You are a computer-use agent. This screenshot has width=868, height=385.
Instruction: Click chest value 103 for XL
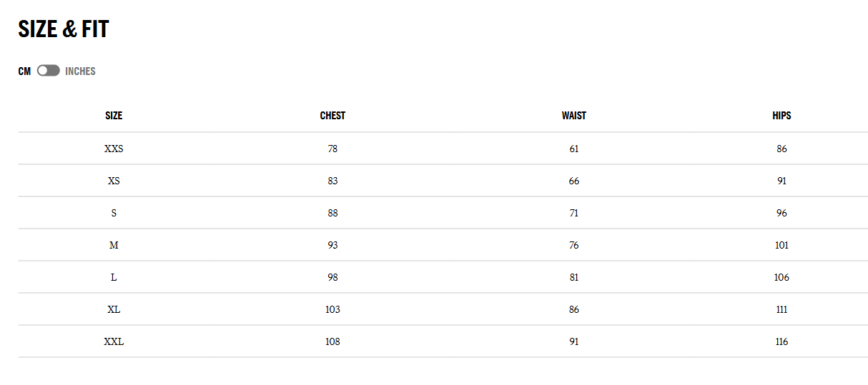click(x=332, y=309)
